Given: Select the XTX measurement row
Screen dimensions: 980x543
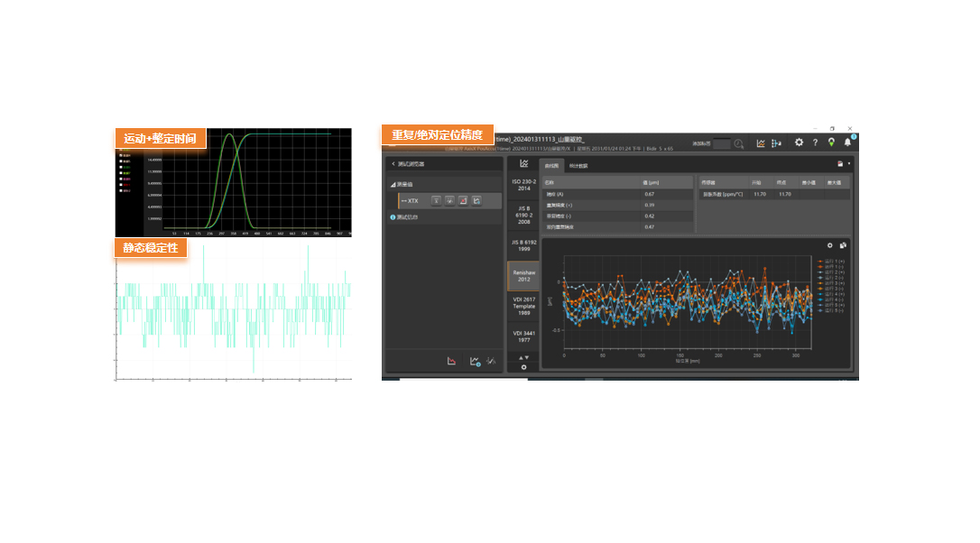Looking at the screenshot, I should [x=449, y=200].
